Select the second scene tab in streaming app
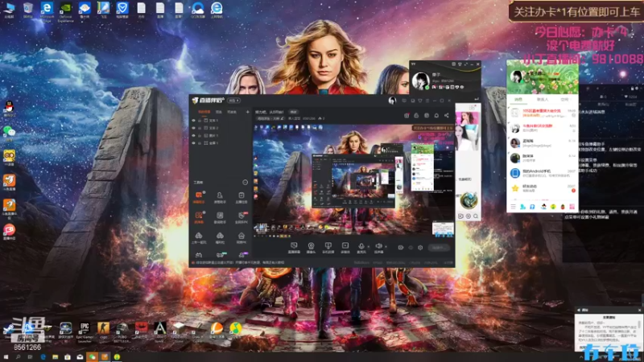 [219, 112]
